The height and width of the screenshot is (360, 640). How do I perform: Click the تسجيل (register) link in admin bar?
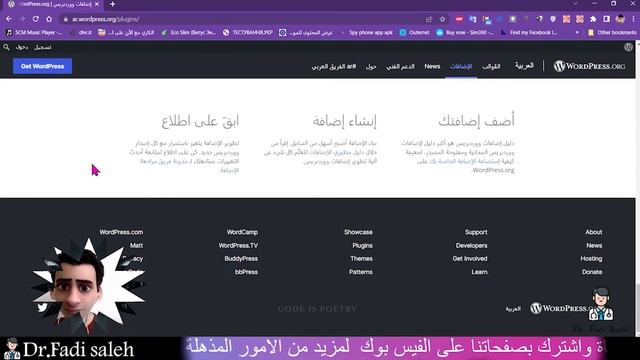click(42, 47)
